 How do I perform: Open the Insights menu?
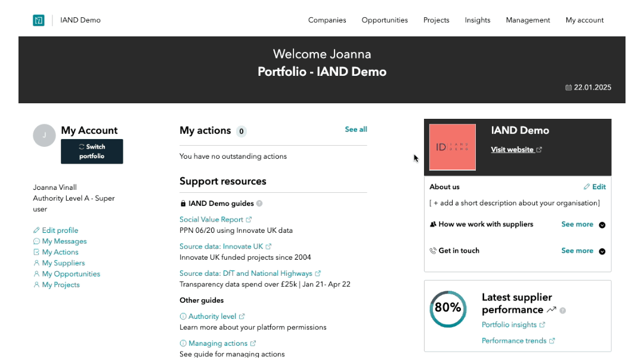click(478, 20)
